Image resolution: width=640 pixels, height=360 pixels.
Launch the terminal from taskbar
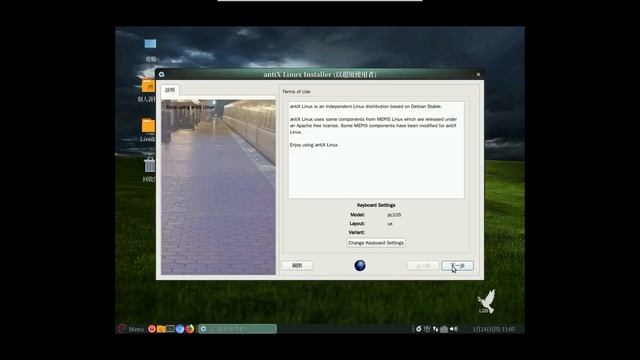[x=171, y=329]
